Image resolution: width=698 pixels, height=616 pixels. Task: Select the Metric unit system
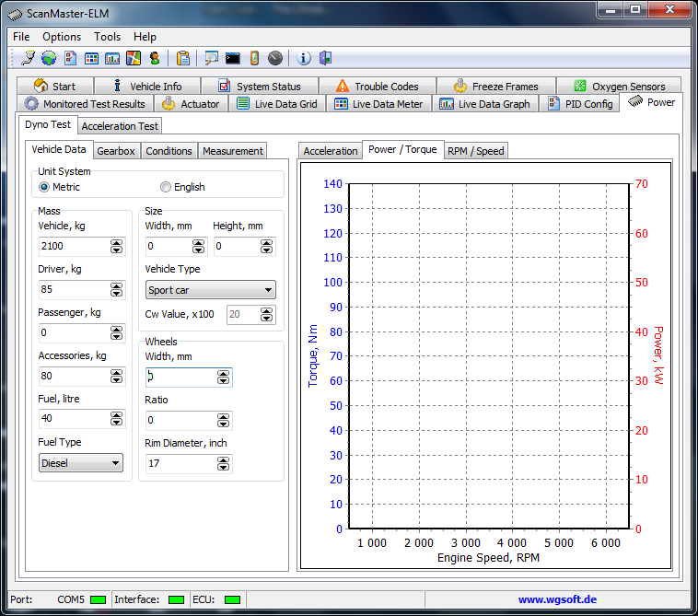coord(44,187)
